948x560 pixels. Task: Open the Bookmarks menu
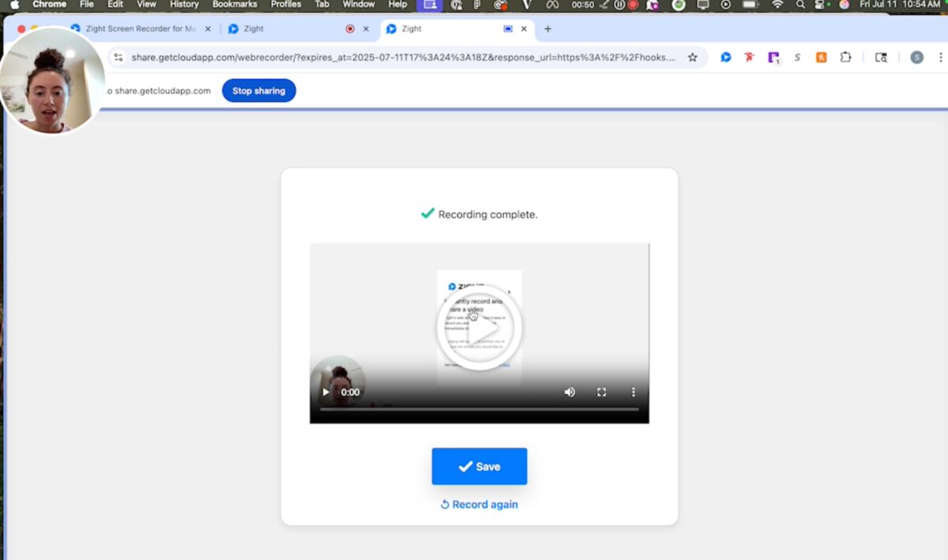pyautogui.click(x=234, y=5)
